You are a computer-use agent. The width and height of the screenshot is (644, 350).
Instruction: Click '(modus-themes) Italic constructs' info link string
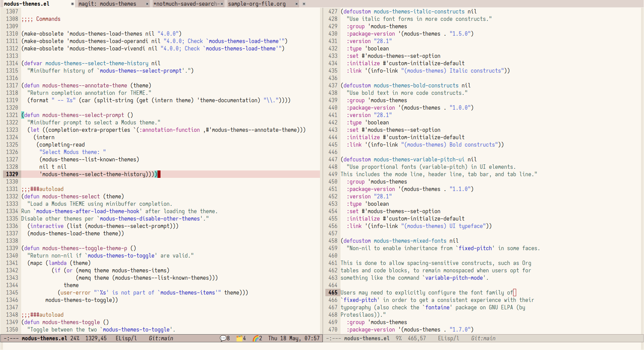click(x=452, y=71)
